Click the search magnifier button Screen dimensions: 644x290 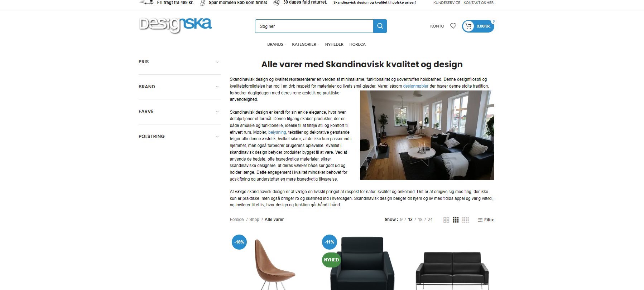pos(380,26)
